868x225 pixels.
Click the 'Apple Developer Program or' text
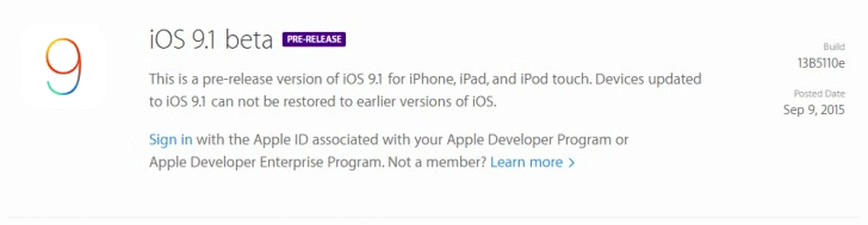tap(538, 140)
